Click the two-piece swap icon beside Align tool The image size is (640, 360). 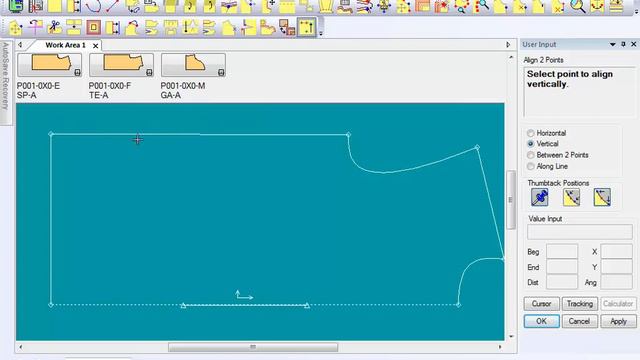click(287, 27)
